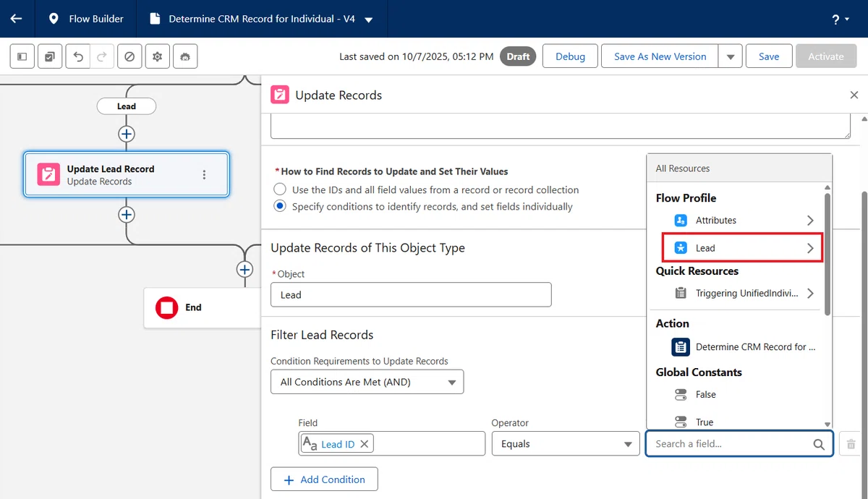Click the Lead ID field pill
This screenshot has height=499, width=868.
(x=337, y=444)
